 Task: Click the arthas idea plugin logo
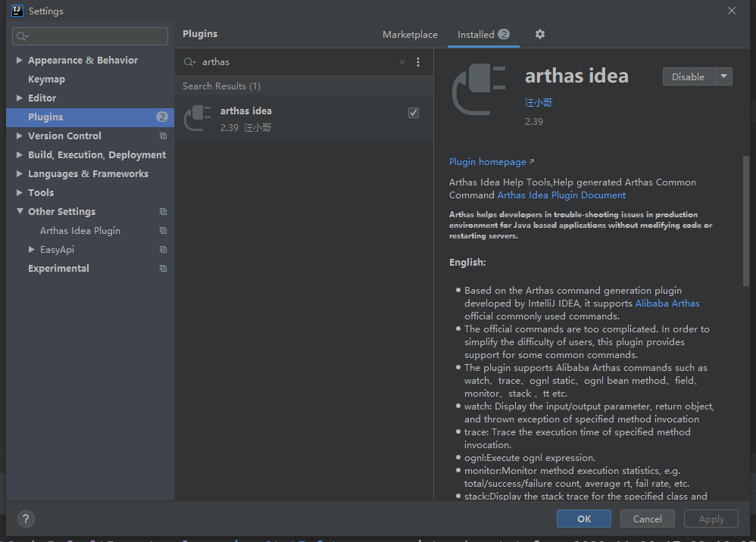198,117
